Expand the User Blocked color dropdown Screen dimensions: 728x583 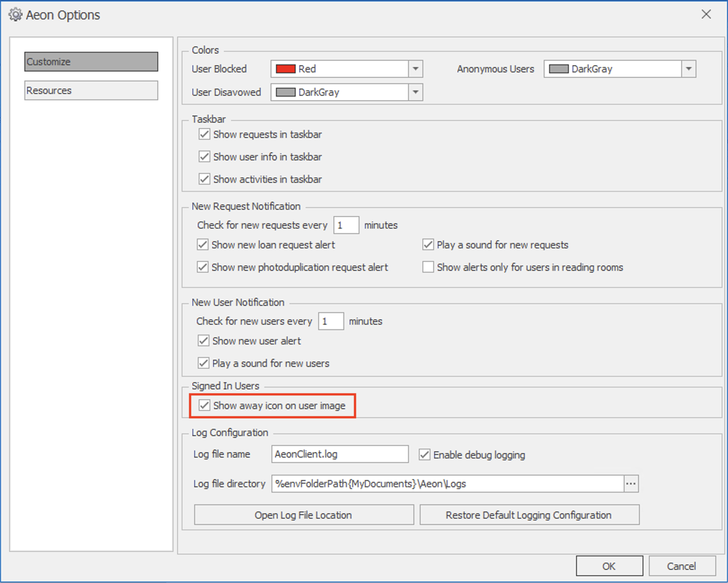coord(415,69)
